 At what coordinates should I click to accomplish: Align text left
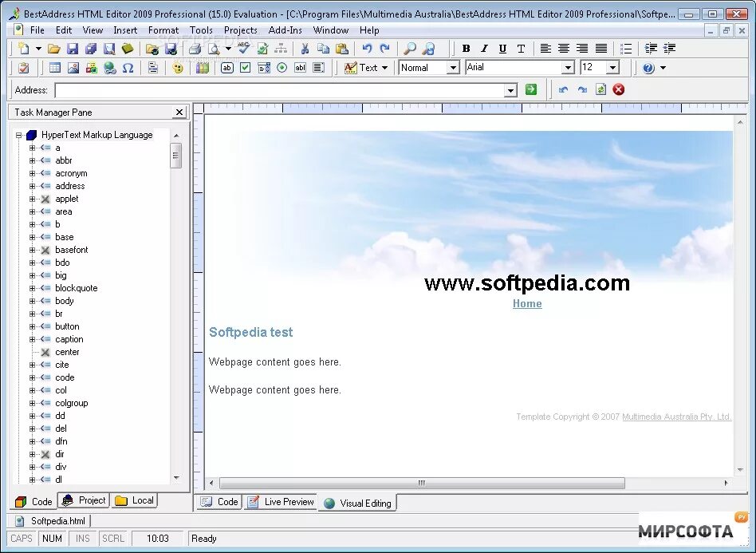(545, 48)
